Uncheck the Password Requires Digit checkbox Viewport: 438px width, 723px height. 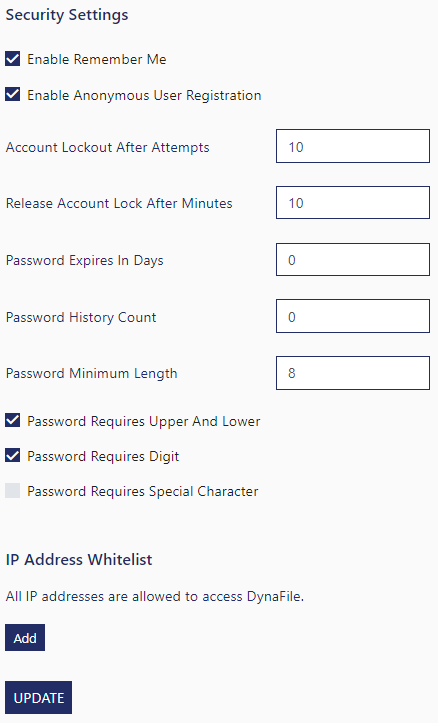pyautogui.click(x=12, y=456)
